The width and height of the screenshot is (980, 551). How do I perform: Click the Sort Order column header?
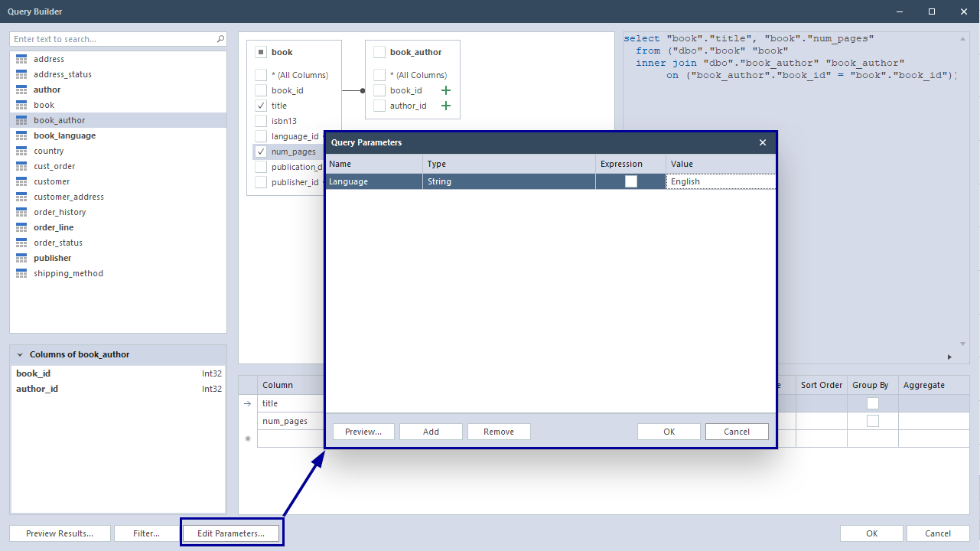tap(822, 385)
